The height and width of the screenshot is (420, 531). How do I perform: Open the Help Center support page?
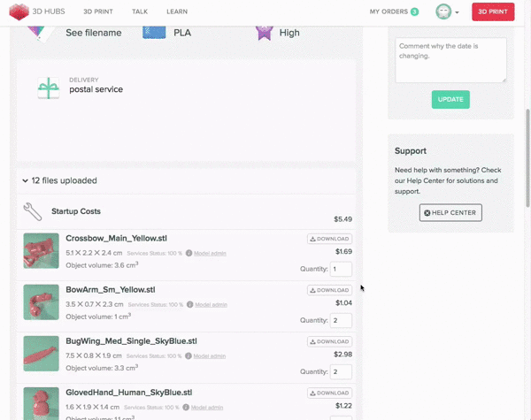coord(450,213)
